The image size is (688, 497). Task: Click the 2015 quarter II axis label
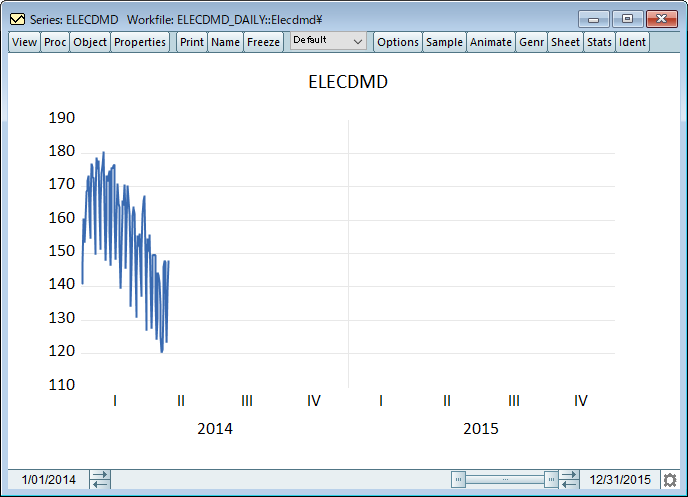click(447, 400)
